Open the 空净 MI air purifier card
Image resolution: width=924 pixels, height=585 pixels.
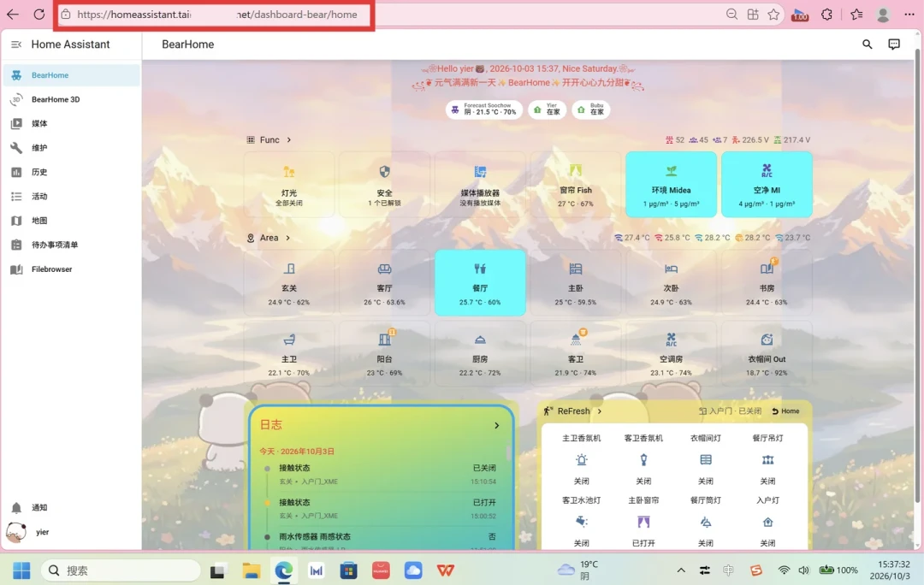click(x=766, y=185)
